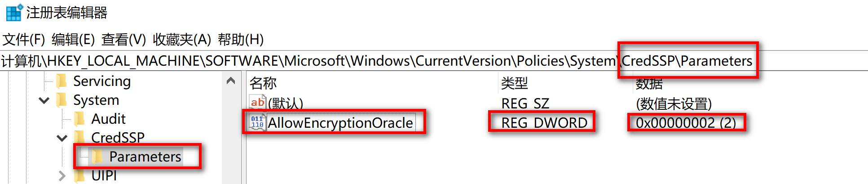868x184 pixels.
Task: Click the Audit folder icon
Action: 80,119
